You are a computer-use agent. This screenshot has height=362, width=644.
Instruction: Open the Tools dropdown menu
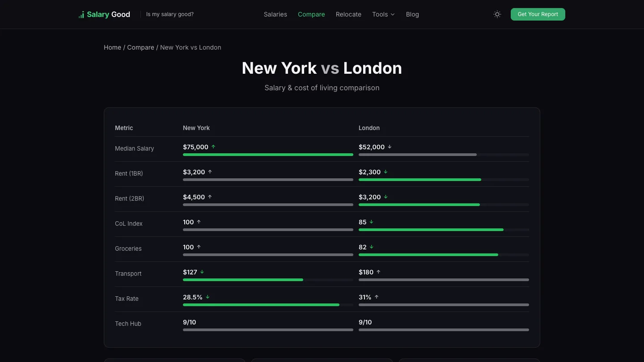pos(383,14)
